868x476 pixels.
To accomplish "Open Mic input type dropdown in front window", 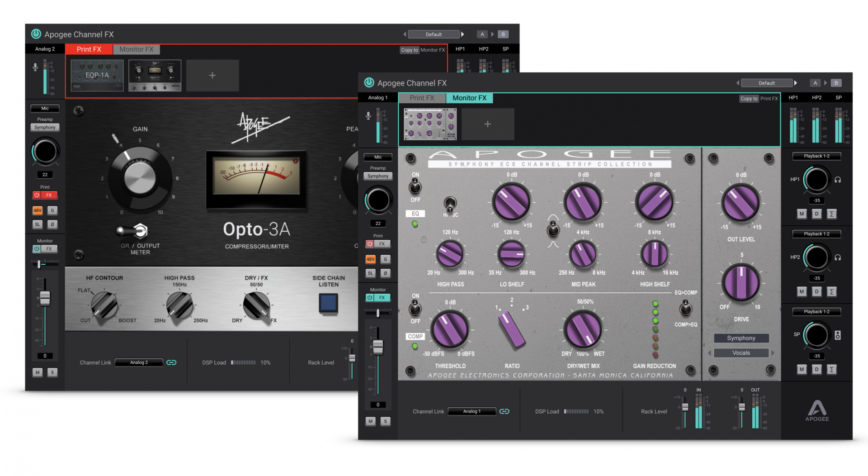I will point(378,157).
